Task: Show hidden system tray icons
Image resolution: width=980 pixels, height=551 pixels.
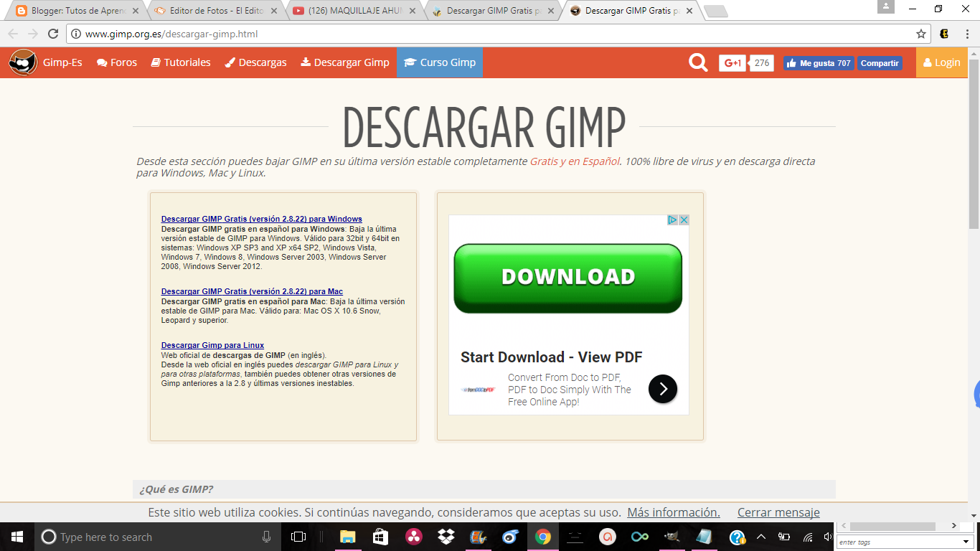Action: pos(761,537)
